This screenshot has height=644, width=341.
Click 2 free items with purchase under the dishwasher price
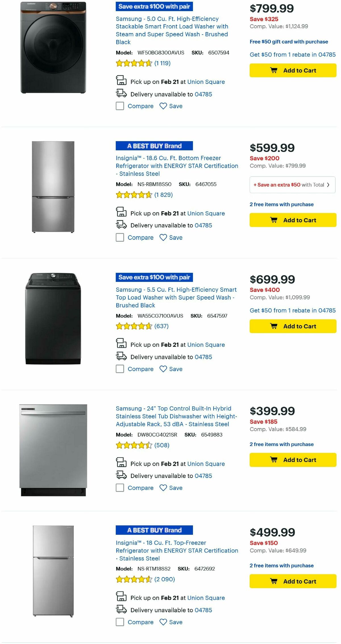coord(281,444)
